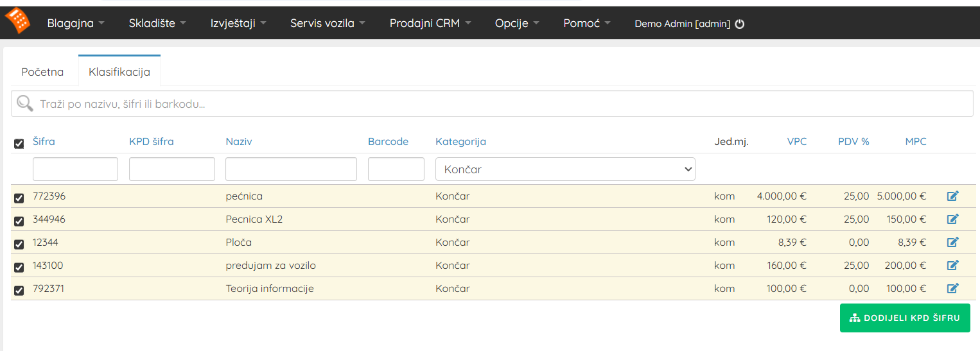This screenshot has width=980, height=351.
Task: Click Demo Admin [admin] user link
Action: point(683,24)
